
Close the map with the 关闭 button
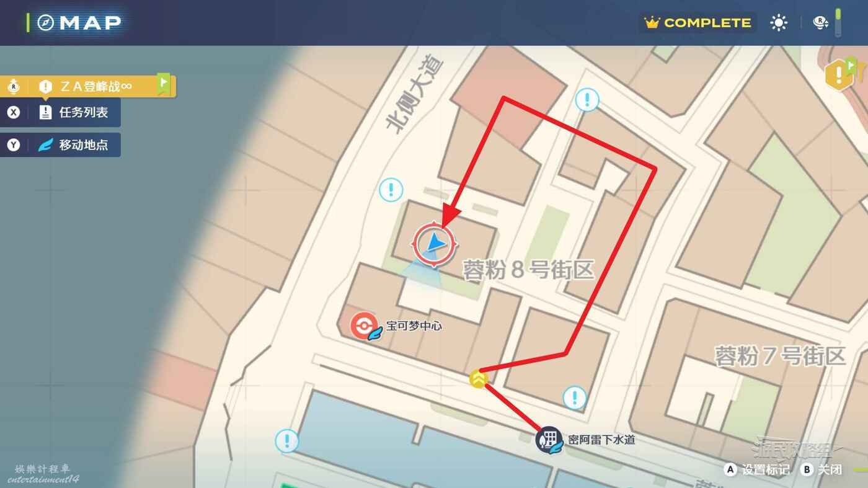(822, 469)
